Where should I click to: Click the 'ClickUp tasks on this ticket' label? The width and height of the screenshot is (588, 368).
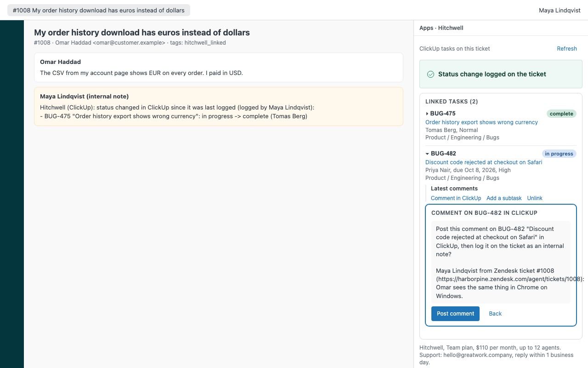(x=455, y=49)
